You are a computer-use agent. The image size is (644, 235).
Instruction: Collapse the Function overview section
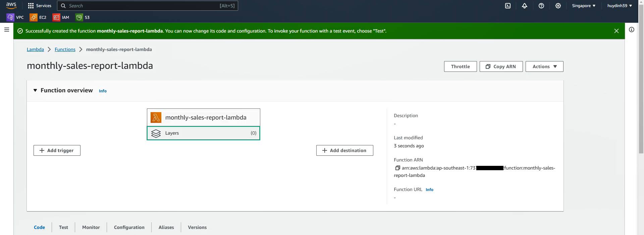coord(35,90)
